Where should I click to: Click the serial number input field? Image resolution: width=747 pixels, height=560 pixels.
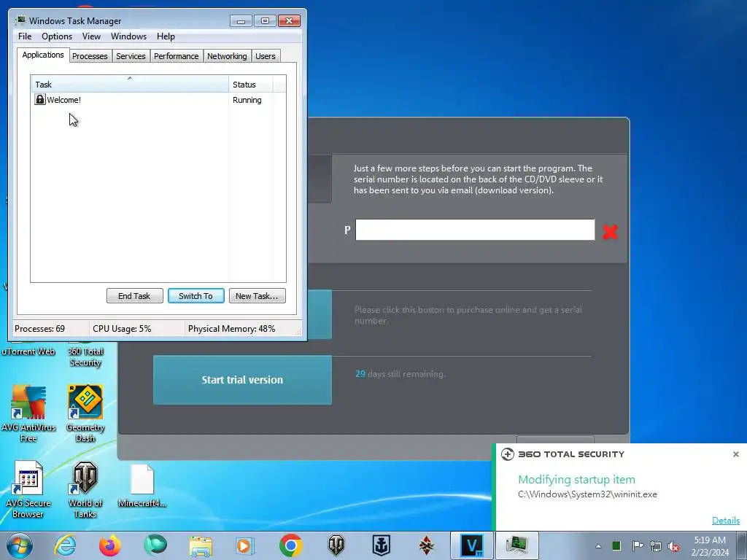[x=475, y=230]
